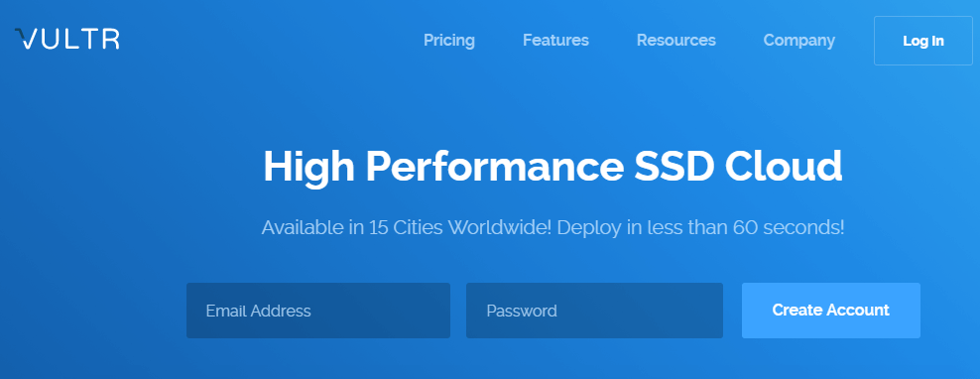Focus the Email Address field
The image size is (980, 379).
coord(318,311)
